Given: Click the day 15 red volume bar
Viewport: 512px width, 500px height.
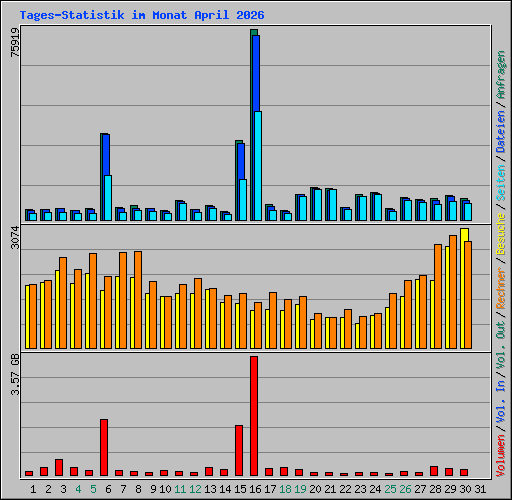Looking at the screenshot, I should (x=239, y=450).
